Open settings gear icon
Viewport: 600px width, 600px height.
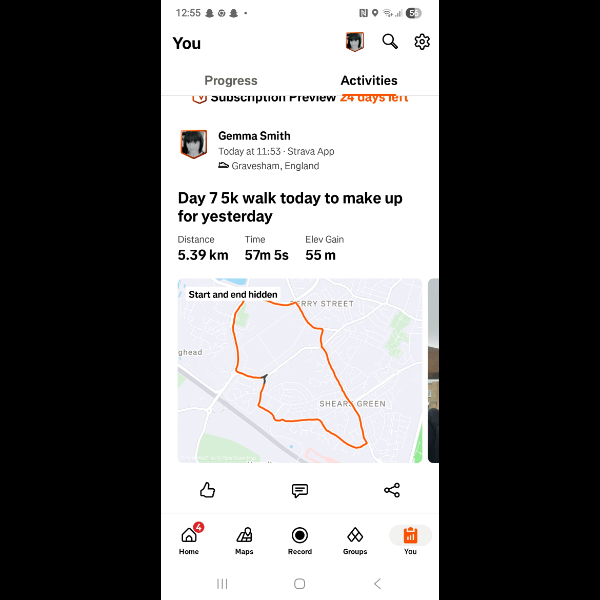click(422, 41)
